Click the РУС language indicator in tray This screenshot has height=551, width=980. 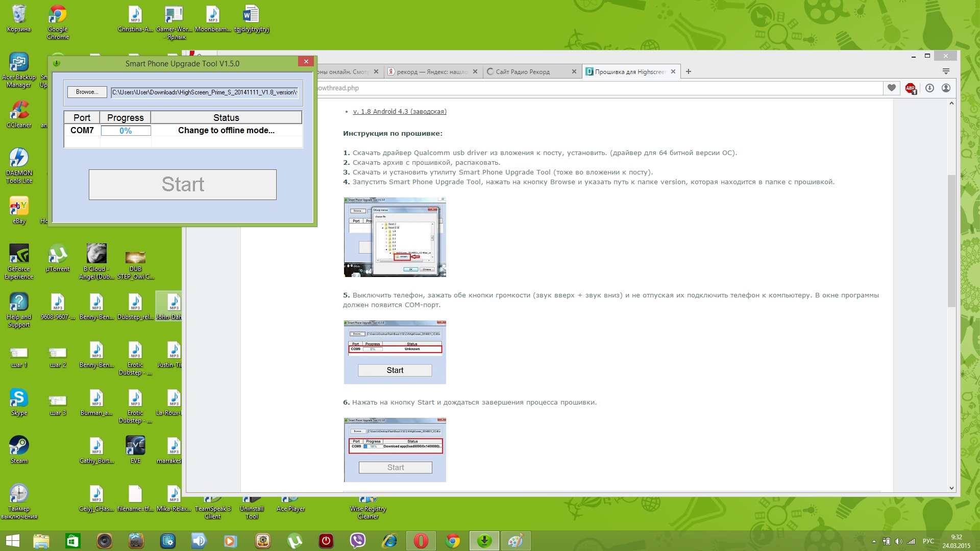(x=928, y=541)
